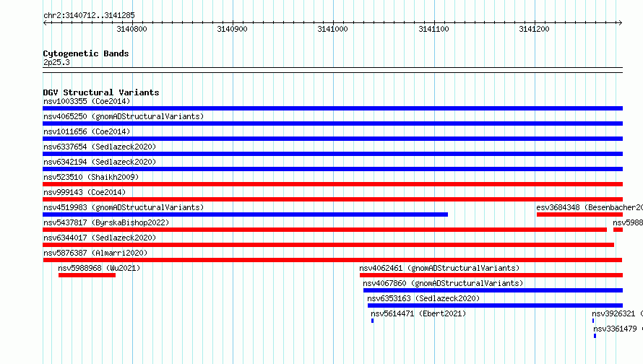
Task: Open nsv4067860 (gnomADStructuralVariants) label
Action: click(443, 283)
